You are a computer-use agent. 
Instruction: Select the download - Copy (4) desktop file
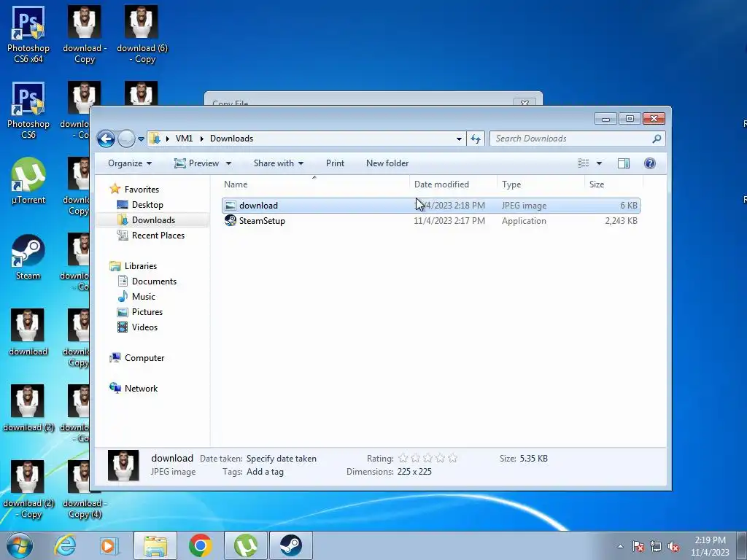[85, 490]
